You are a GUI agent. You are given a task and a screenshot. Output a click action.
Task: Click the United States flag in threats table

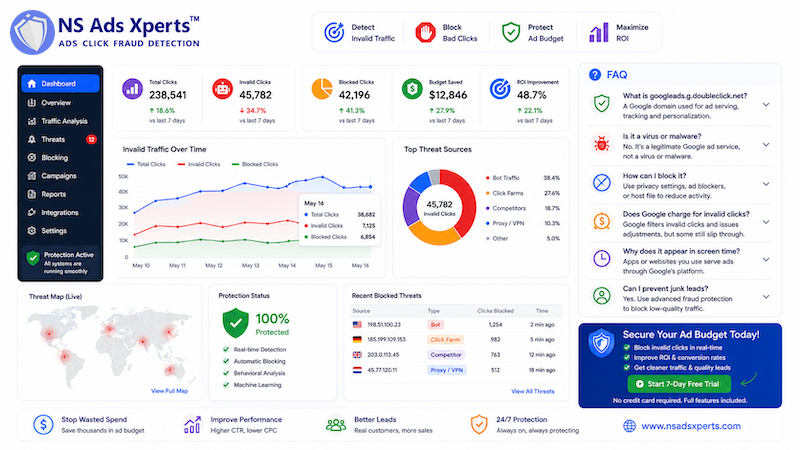(x=357, y=324)
